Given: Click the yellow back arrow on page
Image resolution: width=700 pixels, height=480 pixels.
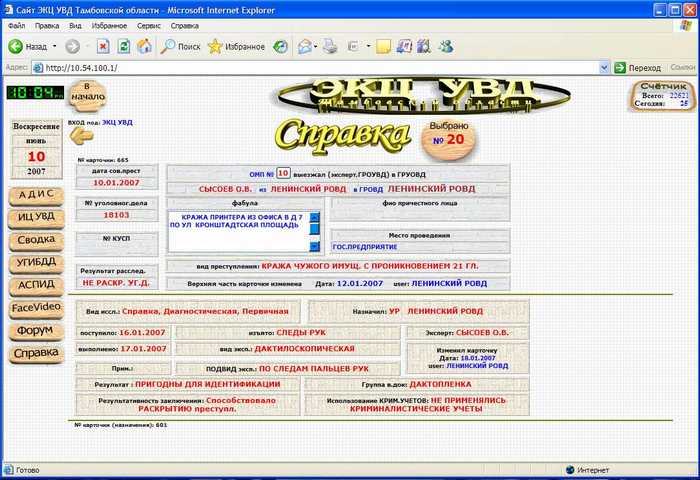Looking at the screenshot, I should point(82,136).
